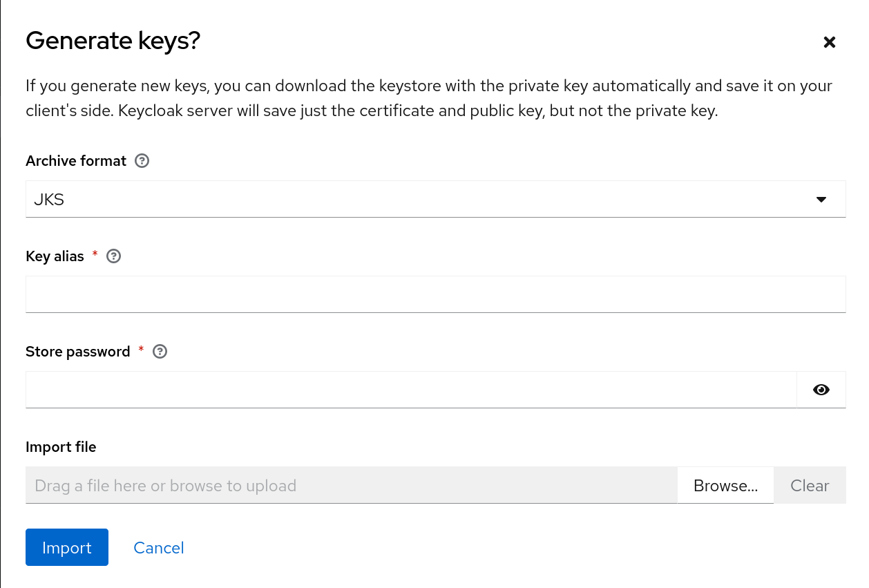This screenshot has height=588, width=869.
Task: Click the Key alias label text
Action: point(55,256)
